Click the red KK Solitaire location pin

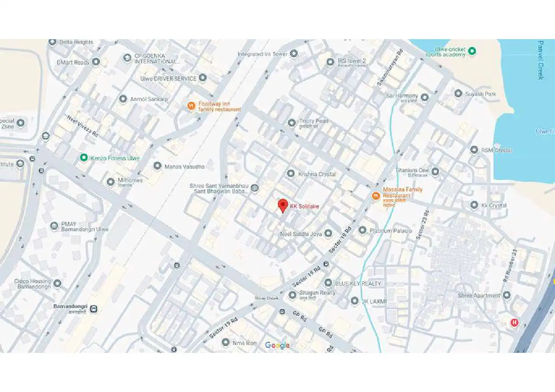point(283,206)
